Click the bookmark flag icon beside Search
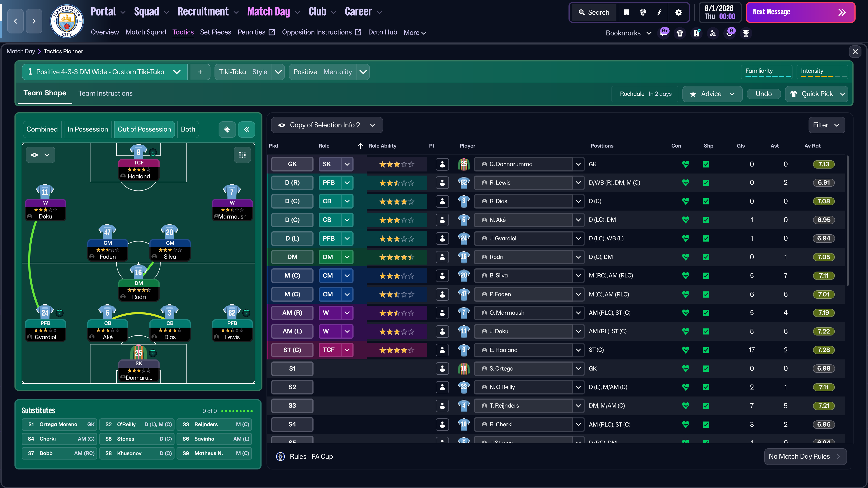This screenshot has width=868, height=488. click(626, 12)
